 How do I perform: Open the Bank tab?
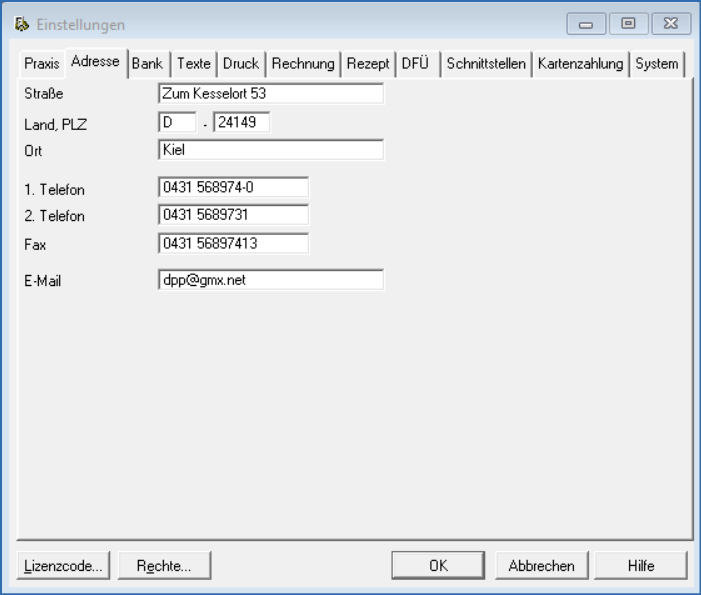(x=147, y=64)
